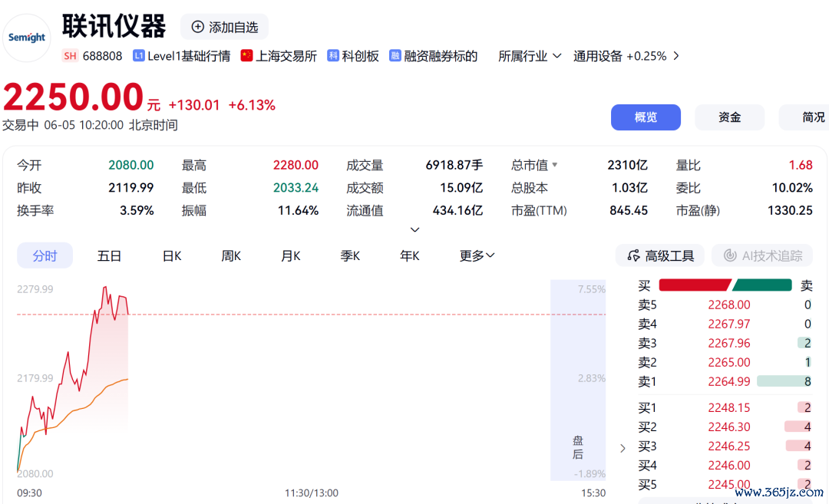The image size is (829, 504).
Task: Click the 盘后 after-hours chart region
Action: pos(578,380)
